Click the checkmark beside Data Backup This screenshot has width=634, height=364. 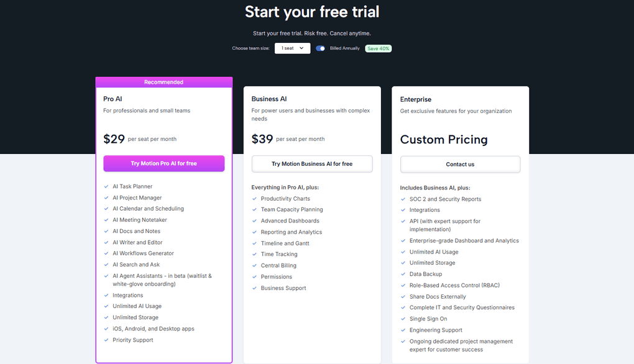[x=403, y=274]
